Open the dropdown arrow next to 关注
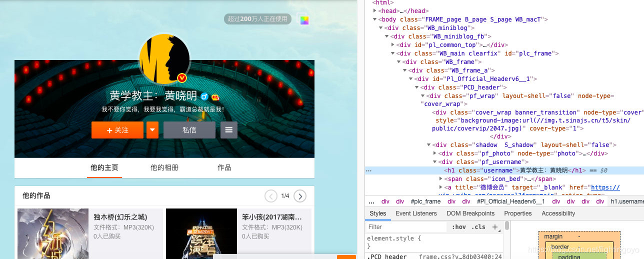The height and width of the screenshot is (259, 644). [152, 130]
